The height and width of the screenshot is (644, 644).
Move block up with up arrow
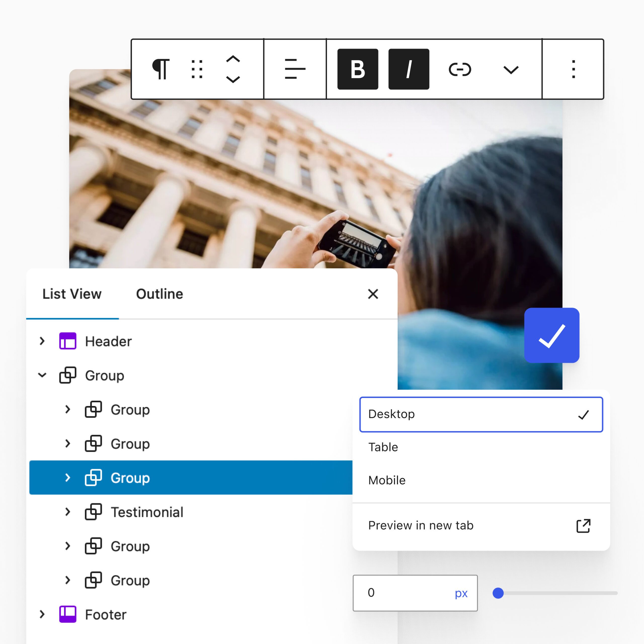233,59
